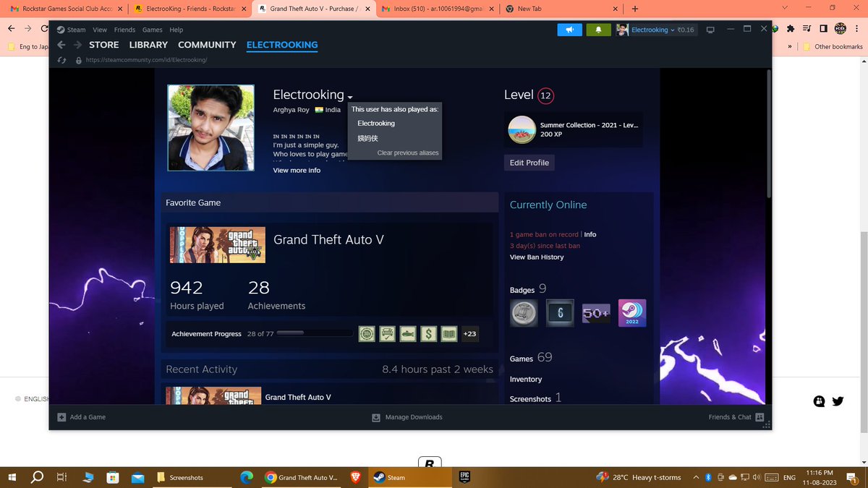Click the Manage Downloads icon
868x488 pixels.
point(376,417)
